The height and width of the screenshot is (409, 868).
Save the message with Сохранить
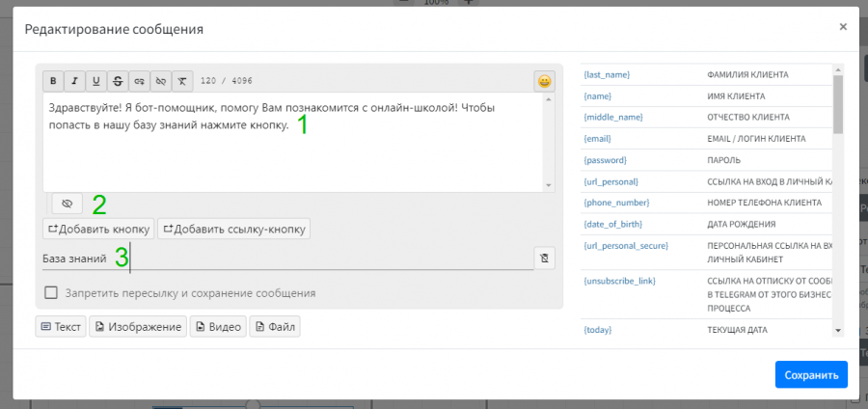(810, 374)
